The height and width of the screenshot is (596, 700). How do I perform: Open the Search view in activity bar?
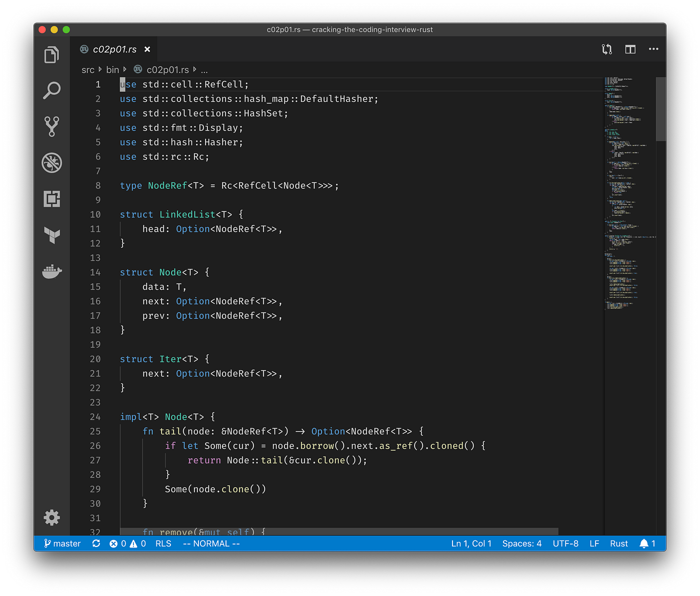pos(51,90)
